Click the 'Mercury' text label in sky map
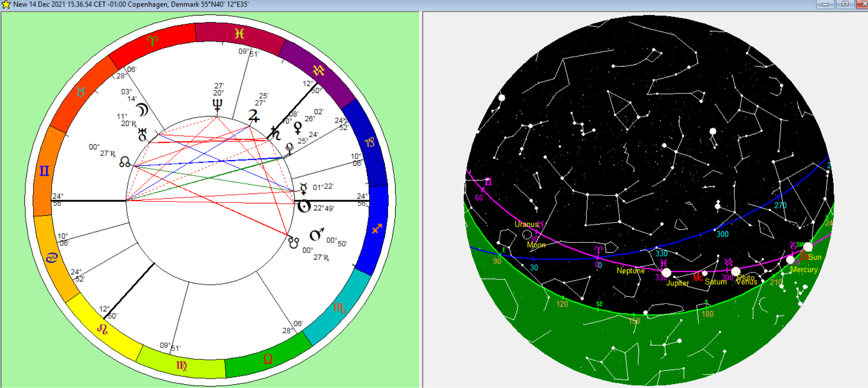The image size is (868, 388). point(804,270)
